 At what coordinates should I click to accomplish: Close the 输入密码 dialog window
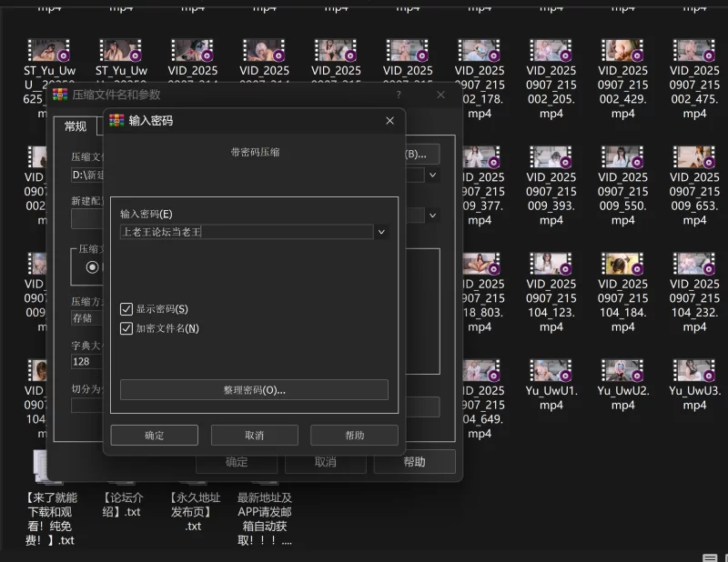click(389, 120)
